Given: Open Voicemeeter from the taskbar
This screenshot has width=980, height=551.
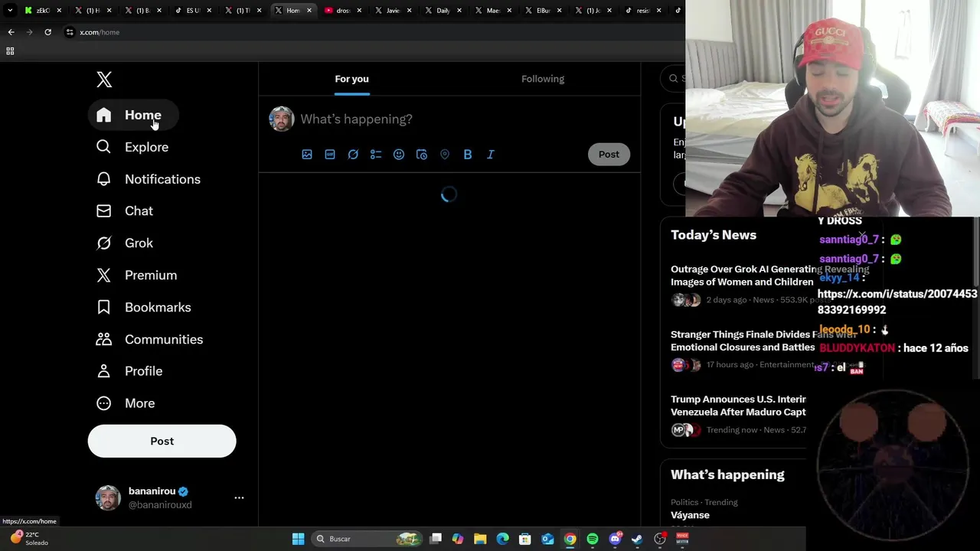Looking at the screenshot, I should 682,539.
